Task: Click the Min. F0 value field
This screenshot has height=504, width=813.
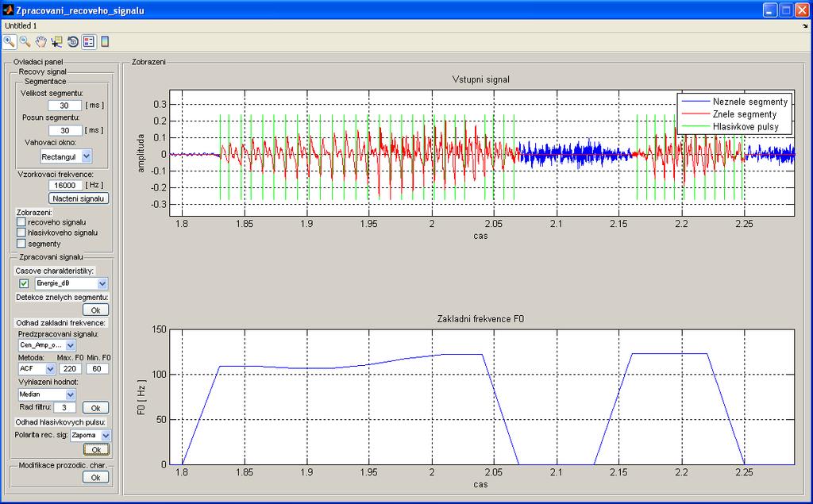Action: coord(97,368)
